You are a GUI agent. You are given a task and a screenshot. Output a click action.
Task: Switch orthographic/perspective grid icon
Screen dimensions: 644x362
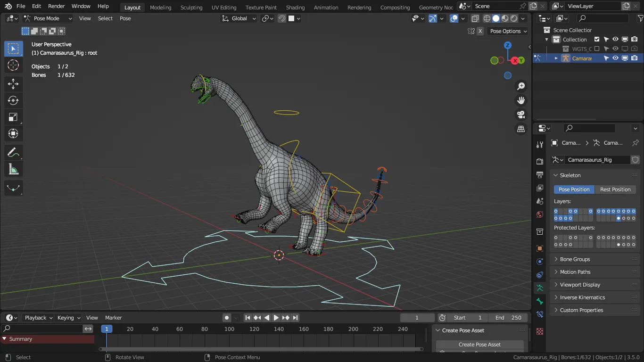click(521, 129)
